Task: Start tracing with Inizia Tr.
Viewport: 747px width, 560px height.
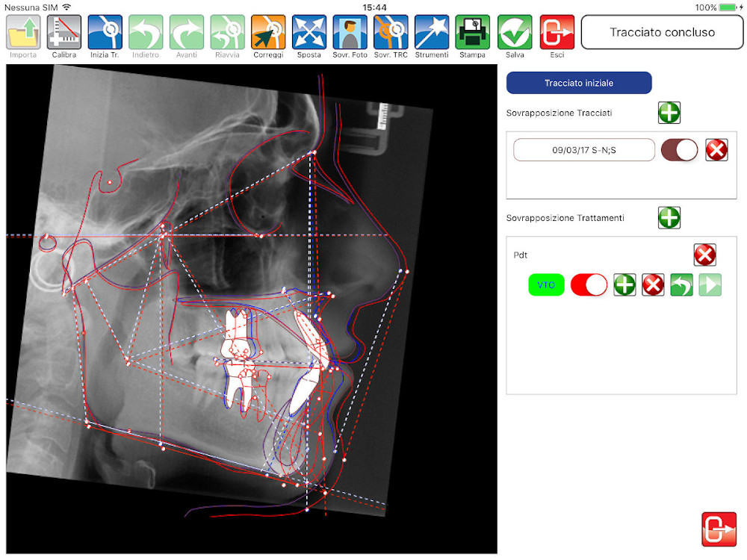Action: tap(105, 32)
